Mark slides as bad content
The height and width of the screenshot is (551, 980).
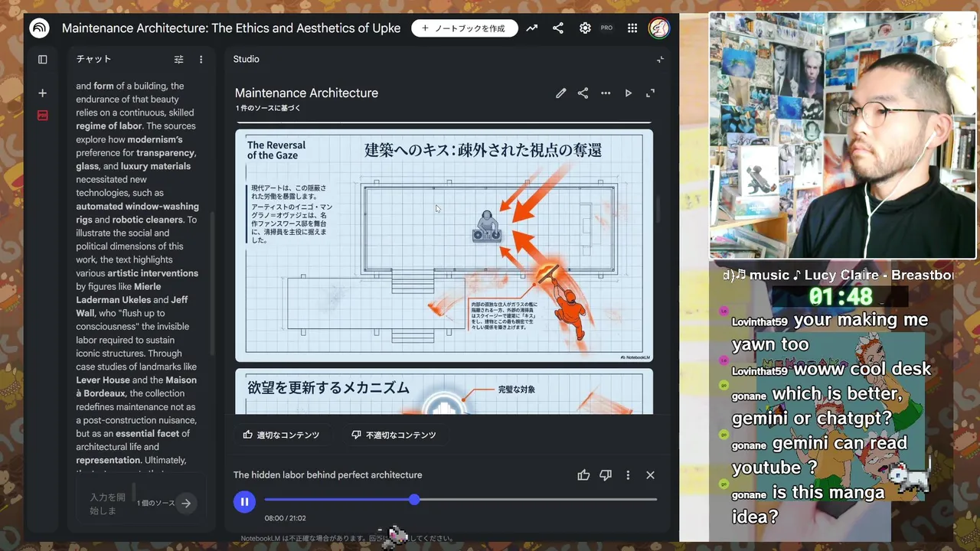point(394,435)
